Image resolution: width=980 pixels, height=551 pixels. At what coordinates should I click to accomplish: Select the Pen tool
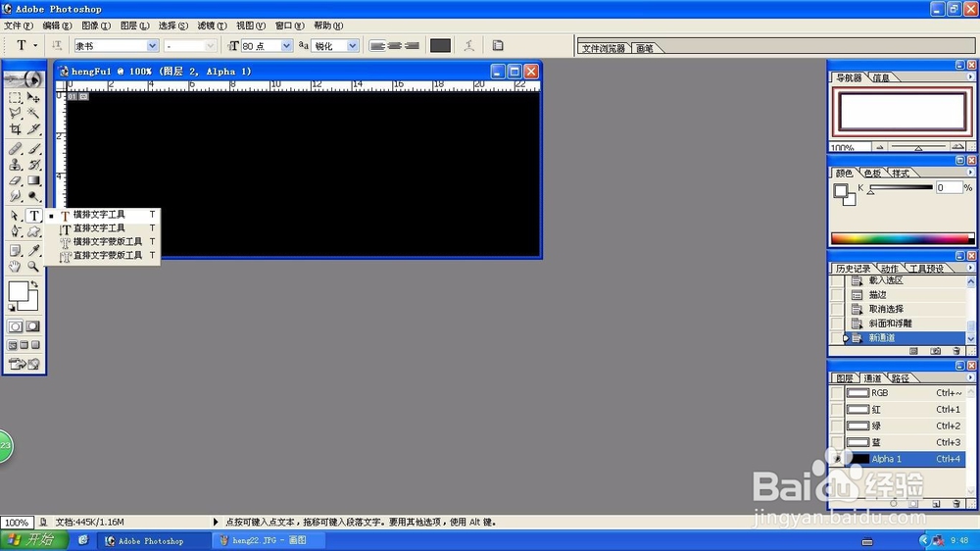click(15, 231)
